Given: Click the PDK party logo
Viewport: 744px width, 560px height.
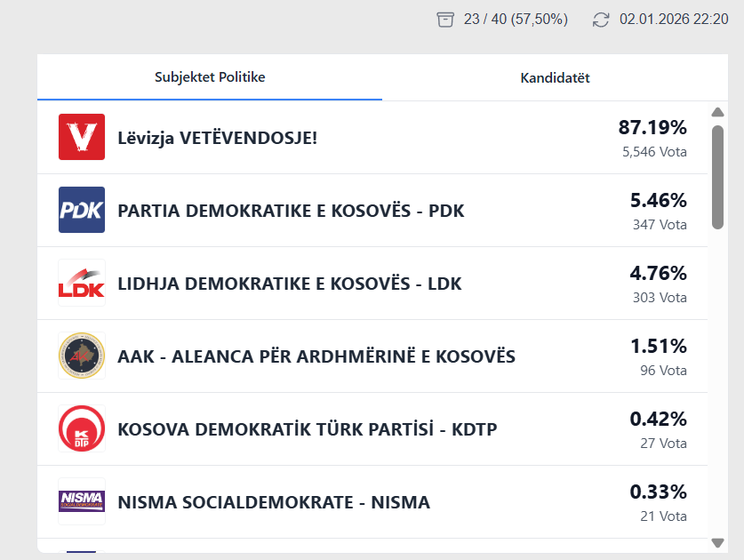Looking at the screenshot, I should [82, 210].
